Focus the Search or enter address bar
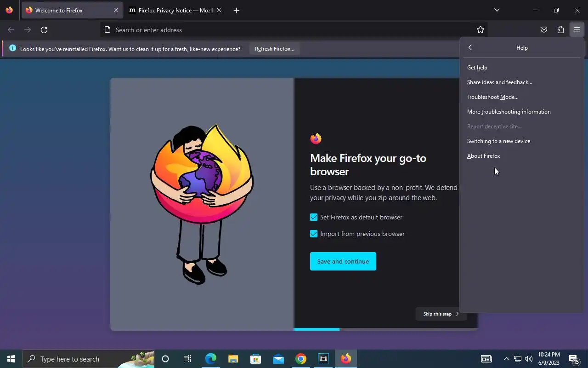This screenshot has height=368, width=588. 294,30
